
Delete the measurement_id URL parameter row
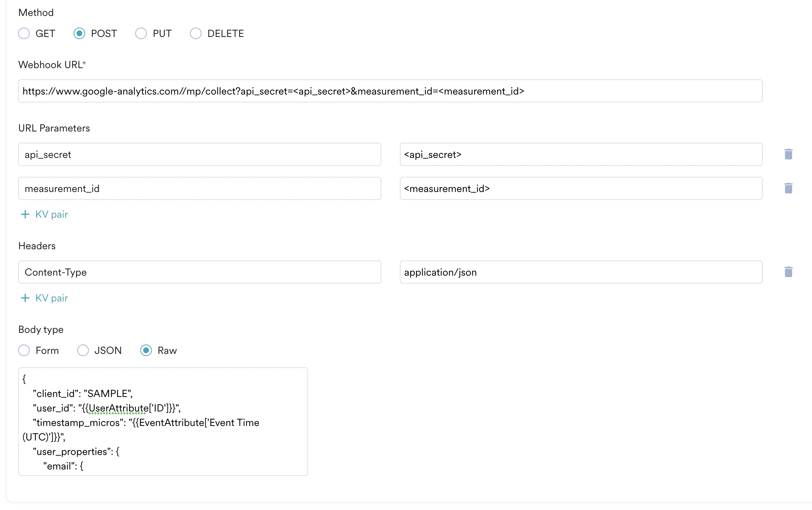click(788, 188)
